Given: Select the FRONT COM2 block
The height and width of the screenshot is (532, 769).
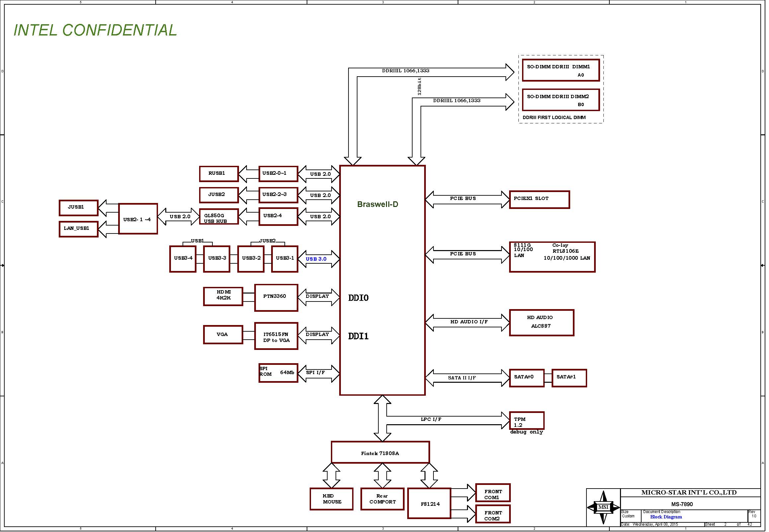Looking at the screenshot, I should [x=493, y=514].
